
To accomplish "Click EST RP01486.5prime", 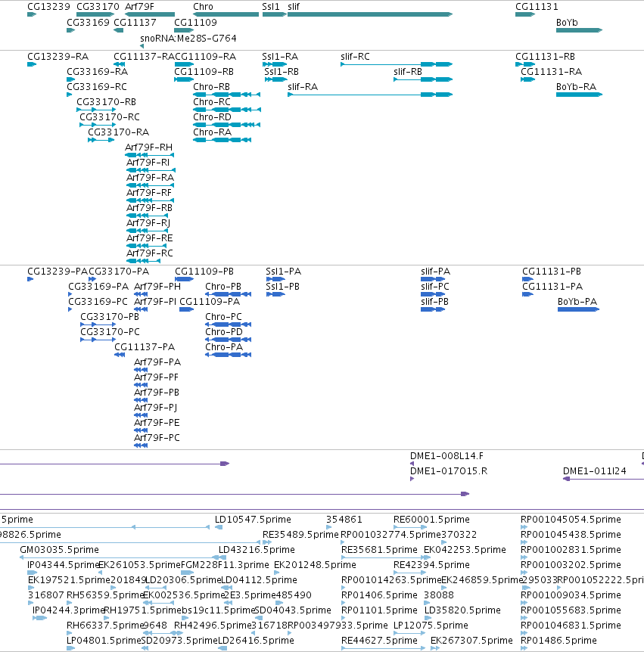I will pos(524,648).
